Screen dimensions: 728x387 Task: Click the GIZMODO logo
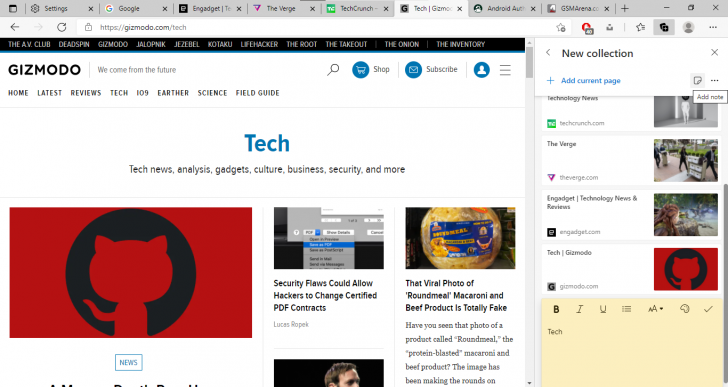[45, 70]
